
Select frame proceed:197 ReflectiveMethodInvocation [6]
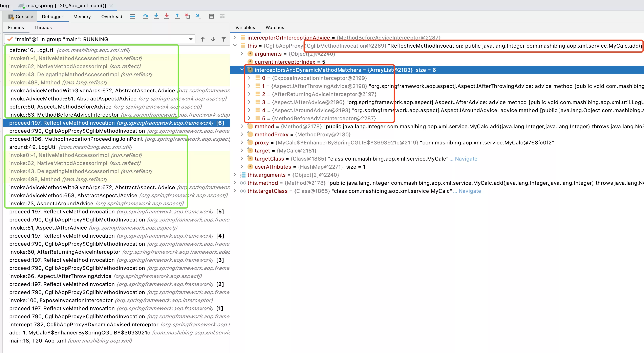click(x=116, y=123)
